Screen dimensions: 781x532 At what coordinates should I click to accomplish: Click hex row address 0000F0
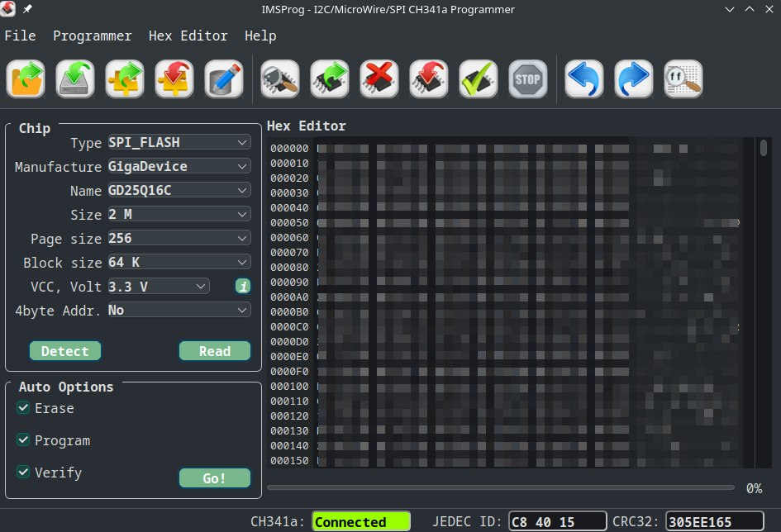(289, 372)
